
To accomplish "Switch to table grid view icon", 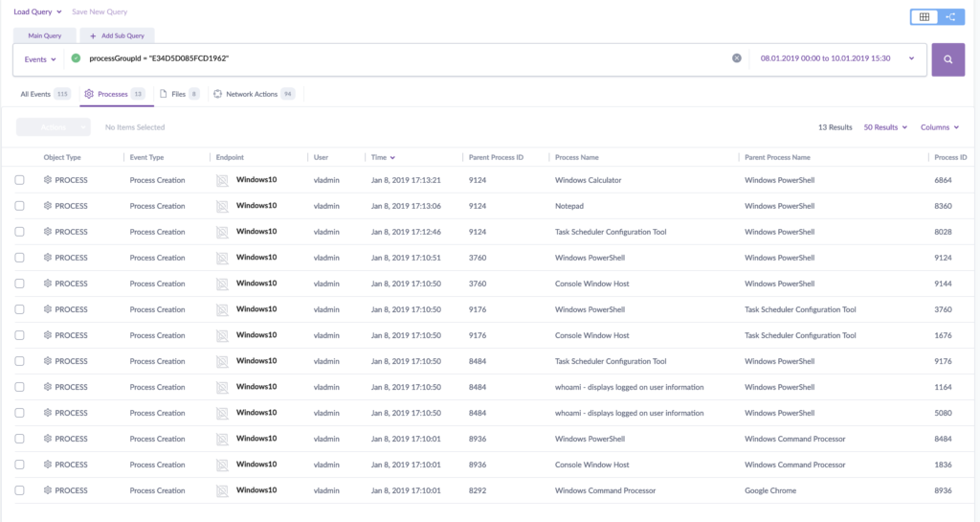I will pos(924,17).
